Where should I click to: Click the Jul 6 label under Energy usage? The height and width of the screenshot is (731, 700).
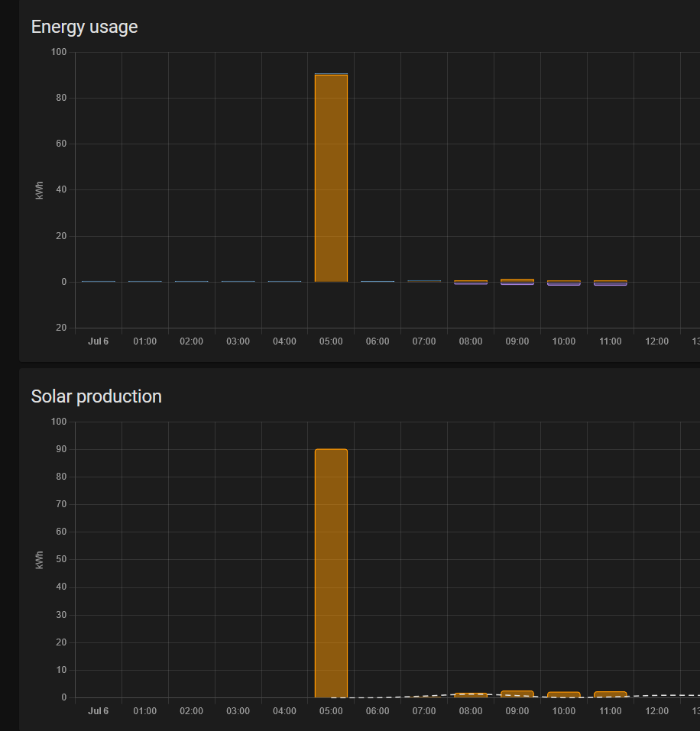pos(98,341)
